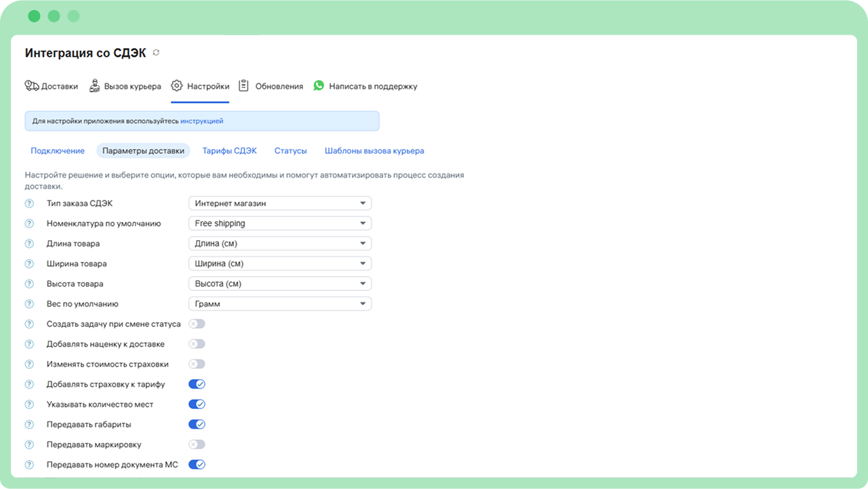868x489 pixels.
Task: Enable Создать задачу при смене статуса switch
Action: [x=197, y=324]
